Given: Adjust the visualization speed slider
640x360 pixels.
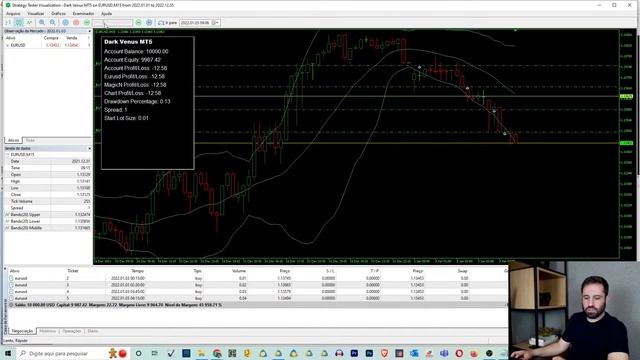Looking at the screenshot, I should [112, 23].
